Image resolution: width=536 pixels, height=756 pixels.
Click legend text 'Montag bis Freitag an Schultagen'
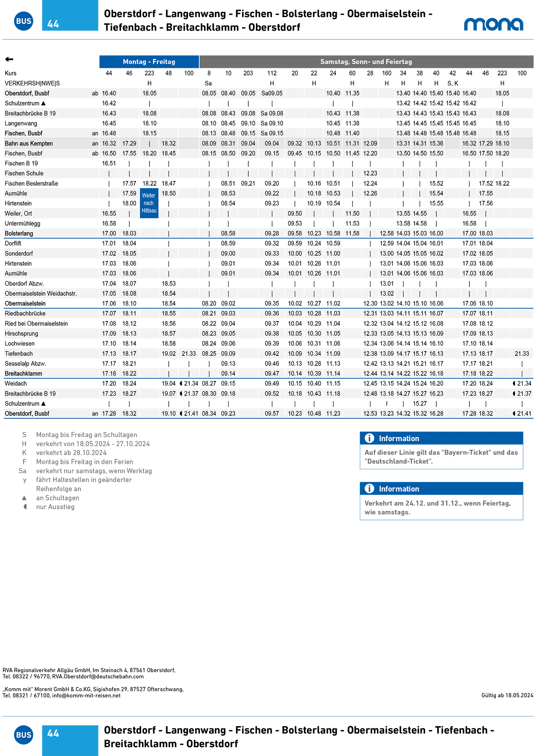[x=87, y=435]
